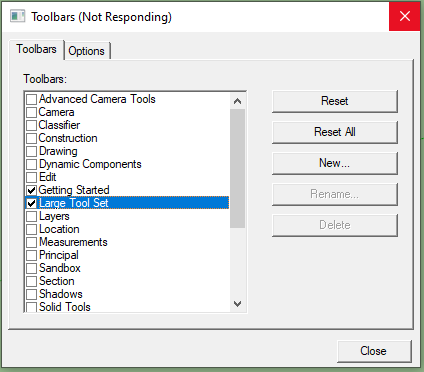
Task: Click the scroll down arrow in list
Action: pos(237,304)
